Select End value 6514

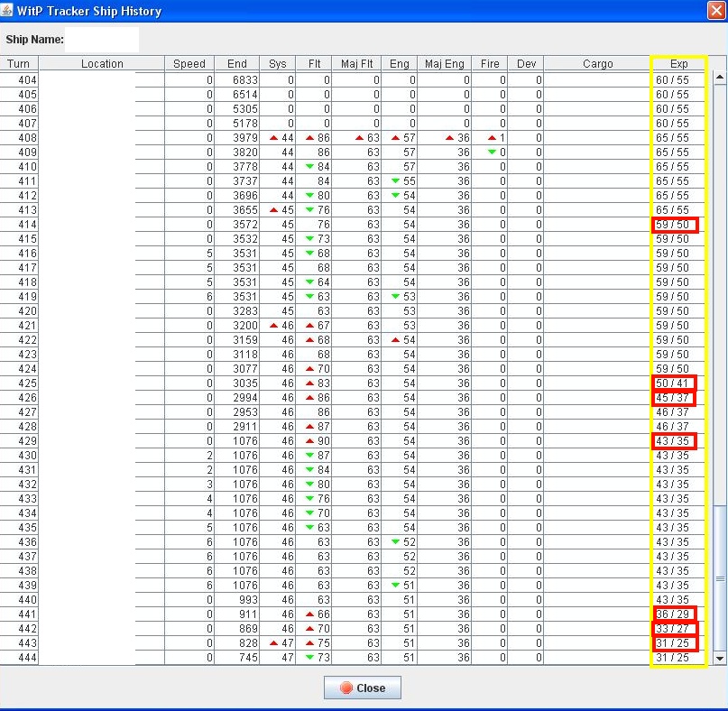(x=236, y=94)
